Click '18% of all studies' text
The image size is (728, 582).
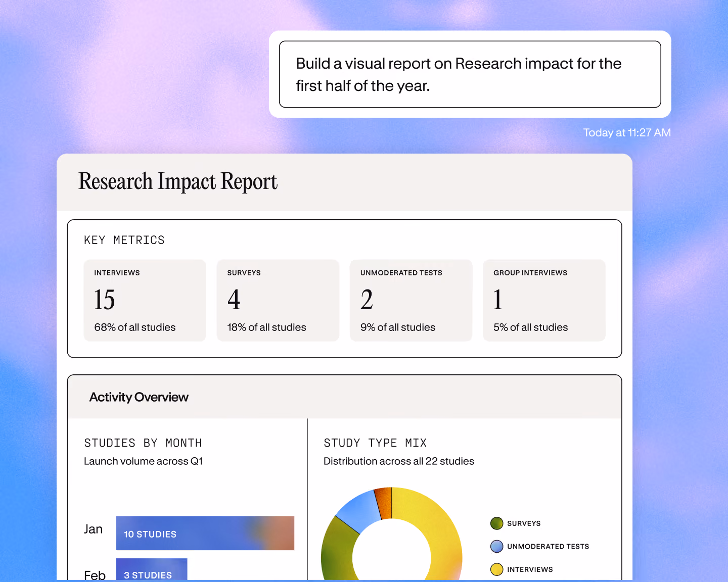[x=266, y=327]
